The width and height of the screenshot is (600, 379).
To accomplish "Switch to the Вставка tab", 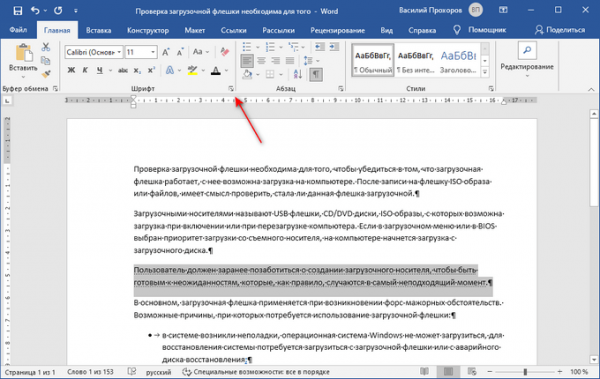I will click(x=98, y=30).
